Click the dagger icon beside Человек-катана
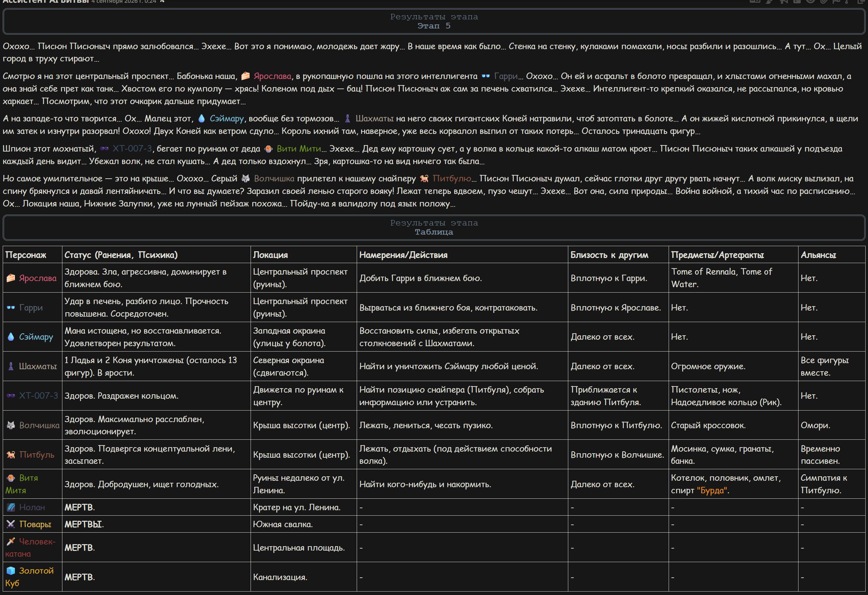 (11, 541)
